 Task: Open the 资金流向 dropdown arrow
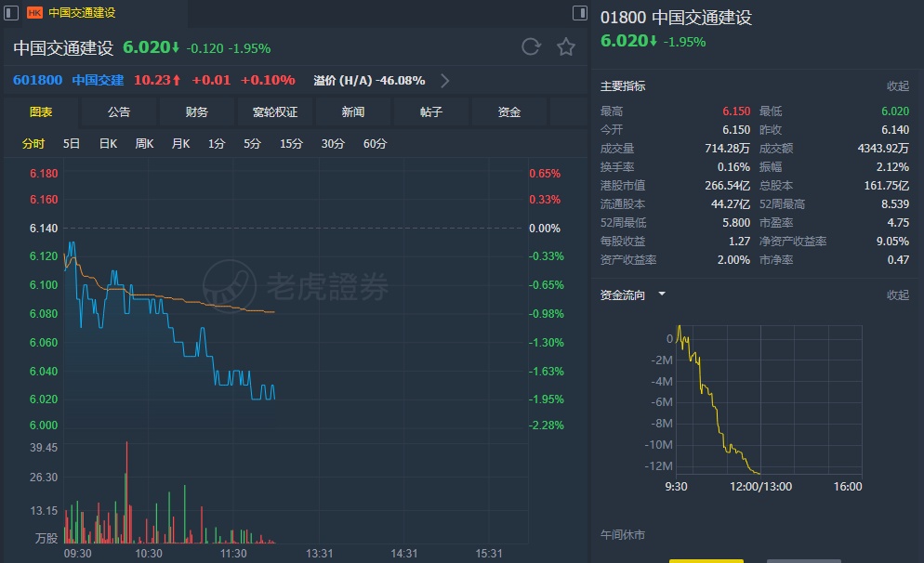662,295
